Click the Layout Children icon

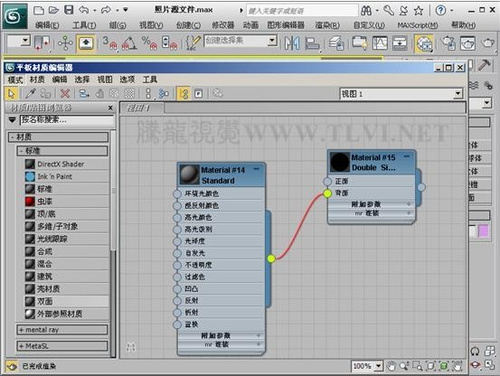(x=163, y=94)
